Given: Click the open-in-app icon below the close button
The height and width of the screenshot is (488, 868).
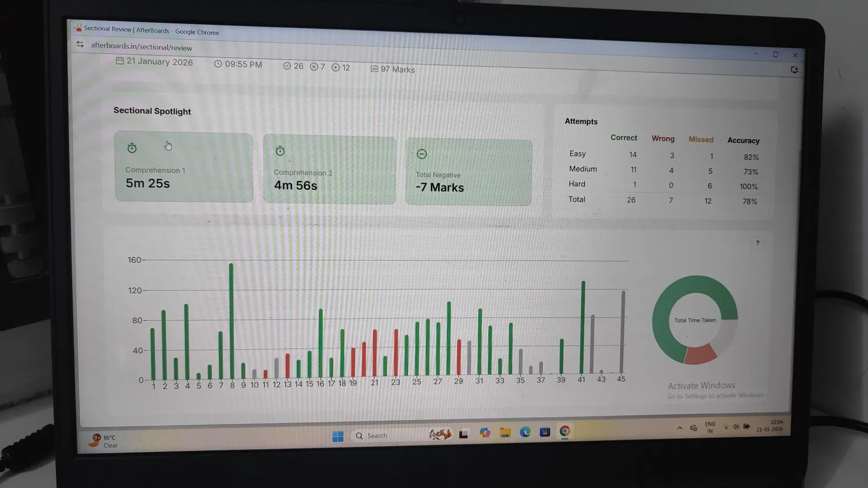Looking at the screenshot, I should pos(794,70).
